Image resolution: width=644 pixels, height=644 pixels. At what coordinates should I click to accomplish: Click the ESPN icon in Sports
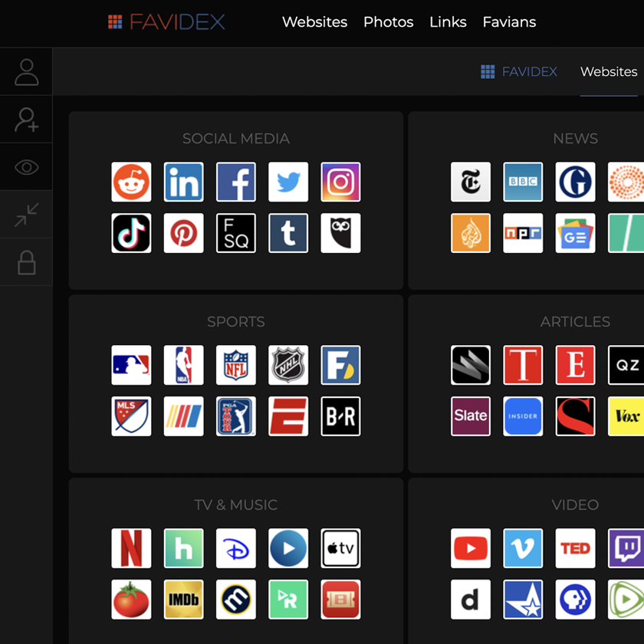(x=288, y=416)
